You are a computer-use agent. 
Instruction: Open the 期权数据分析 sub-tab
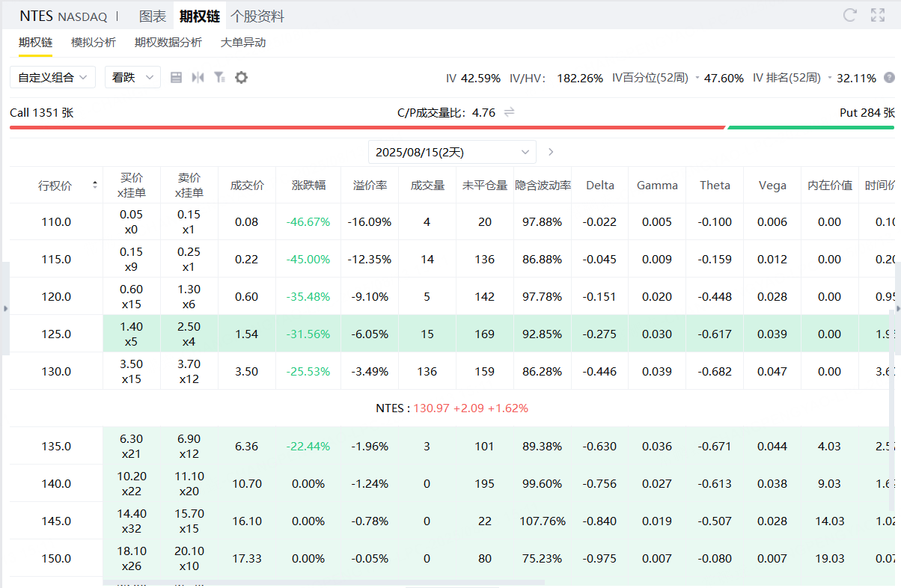168,43
